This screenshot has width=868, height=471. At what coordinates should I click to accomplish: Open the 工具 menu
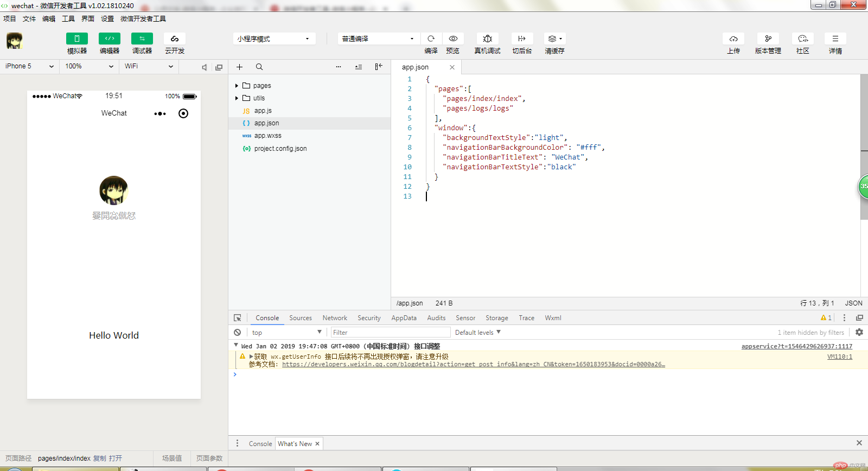point(68,18)
